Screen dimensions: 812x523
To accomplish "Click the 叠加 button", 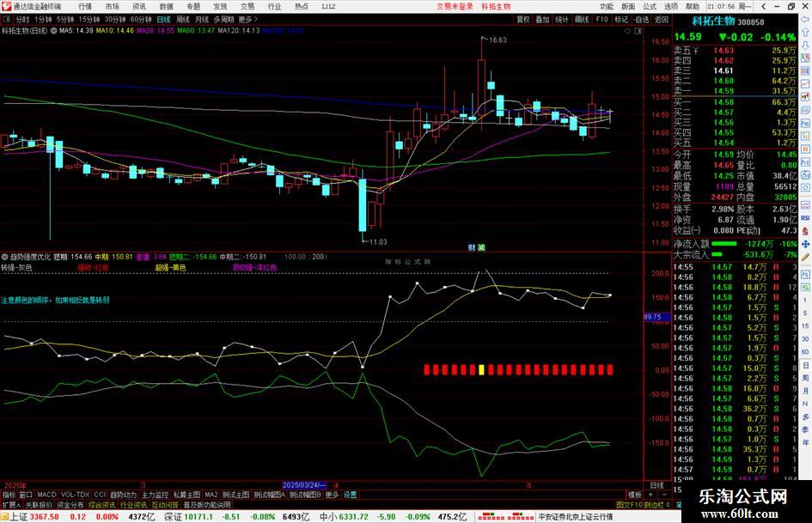I will click(x=542, y=19).
